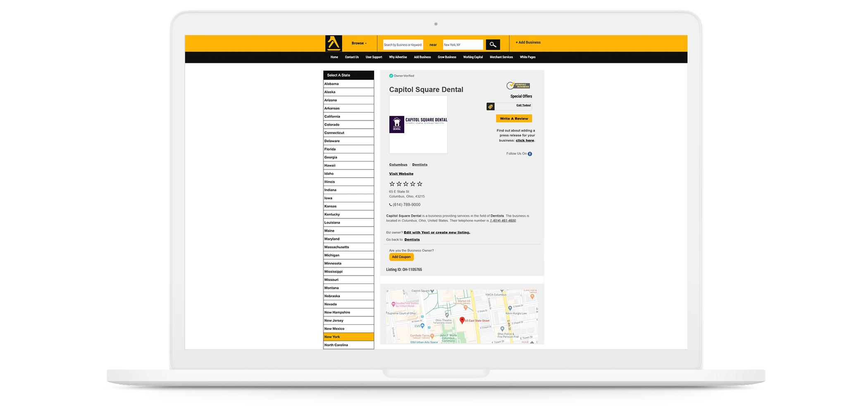This screenshot has height=413, width=868.
Task: Open the Home menu item
Action: 334,57
